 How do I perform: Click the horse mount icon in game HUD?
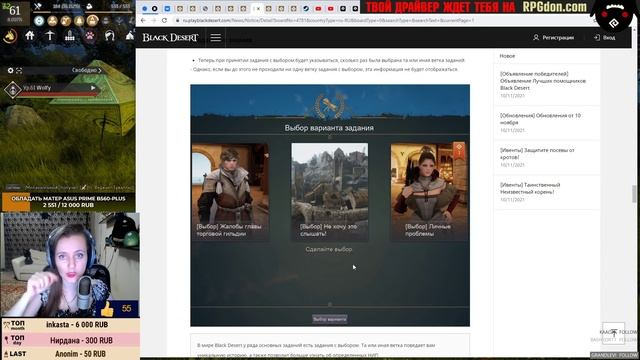pos(10,36)
